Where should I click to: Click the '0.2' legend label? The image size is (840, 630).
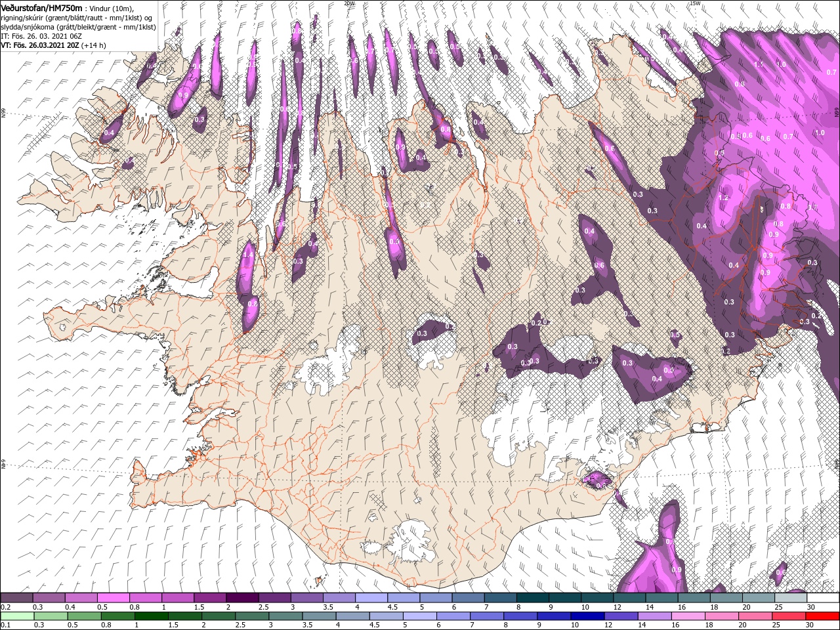5,606
